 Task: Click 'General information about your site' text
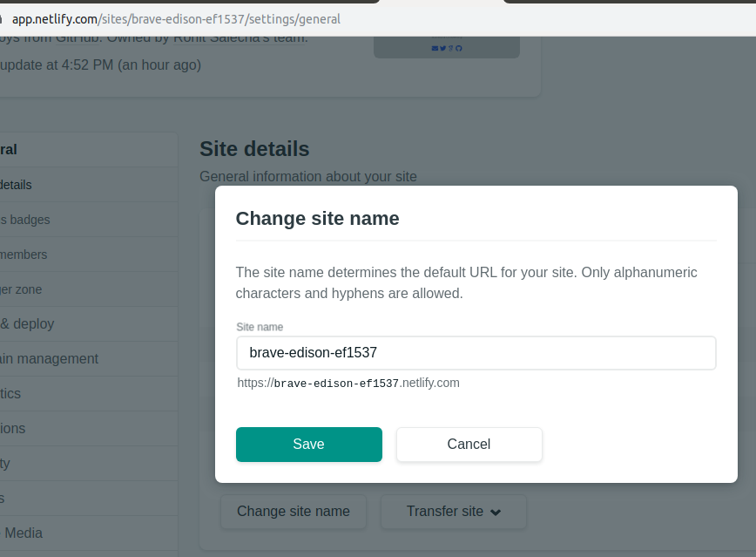tap(308, 177)
